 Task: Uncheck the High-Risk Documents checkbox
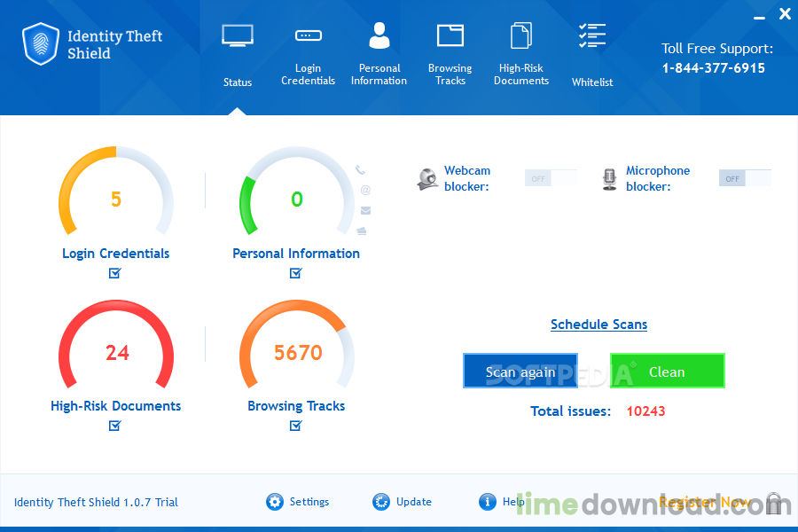click(x=115, y=426)
